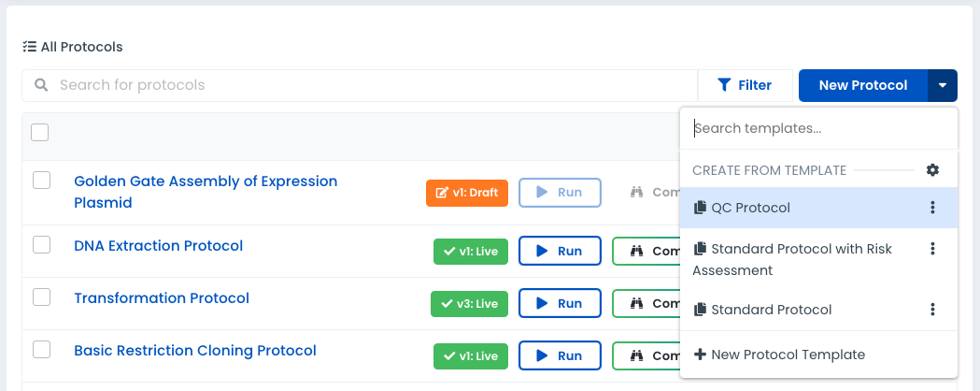Run the DNA Extraction Protocol
The height and width of the screenshot is (391, 980).
560,252
